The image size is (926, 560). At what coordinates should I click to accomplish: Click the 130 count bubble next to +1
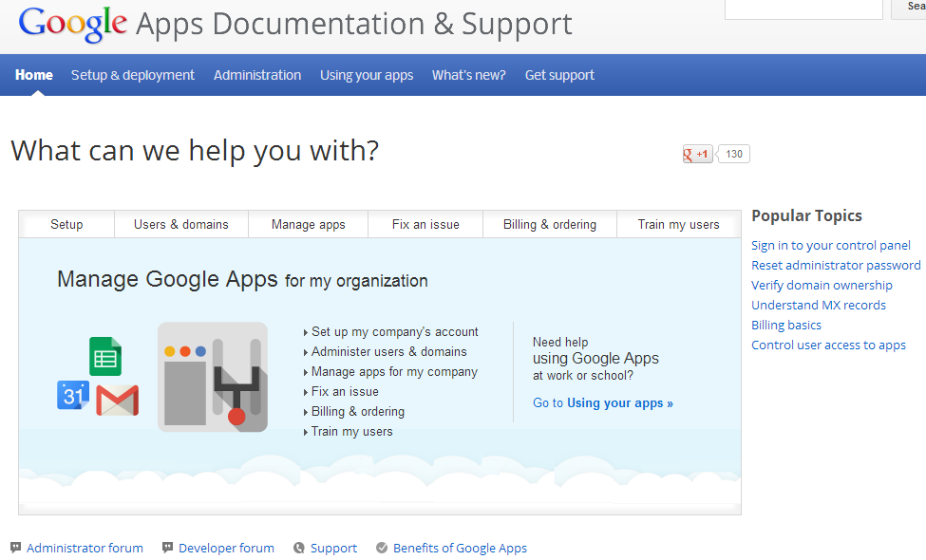[733, 154]
